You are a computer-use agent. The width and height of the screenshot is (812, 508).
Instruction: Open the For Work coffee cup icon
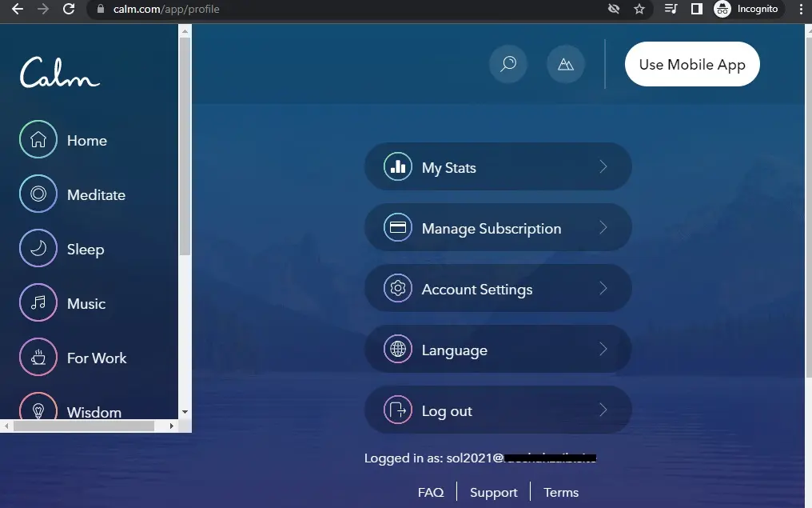(x=38, y=357)
